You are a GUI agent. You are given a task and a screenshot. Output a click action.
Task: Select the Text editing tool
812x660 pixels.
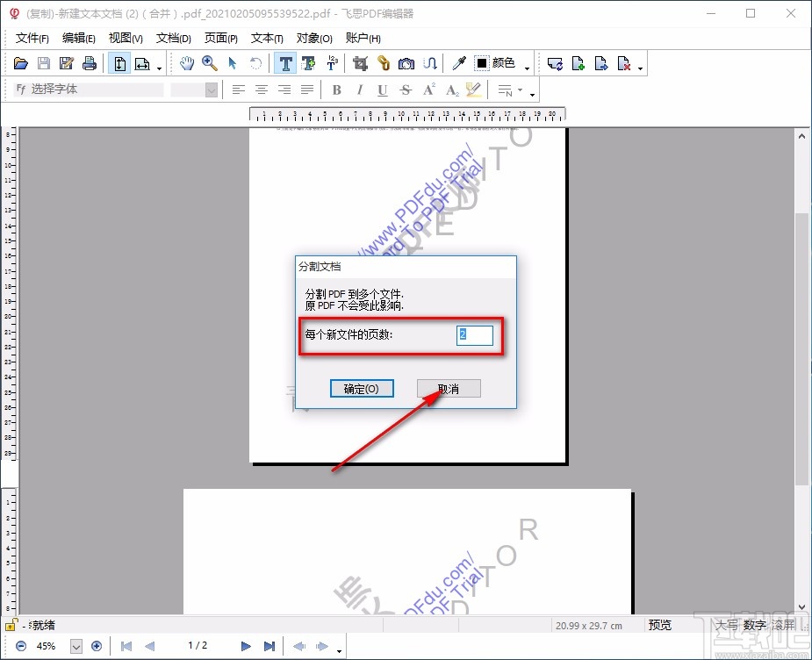coord(285,62)
